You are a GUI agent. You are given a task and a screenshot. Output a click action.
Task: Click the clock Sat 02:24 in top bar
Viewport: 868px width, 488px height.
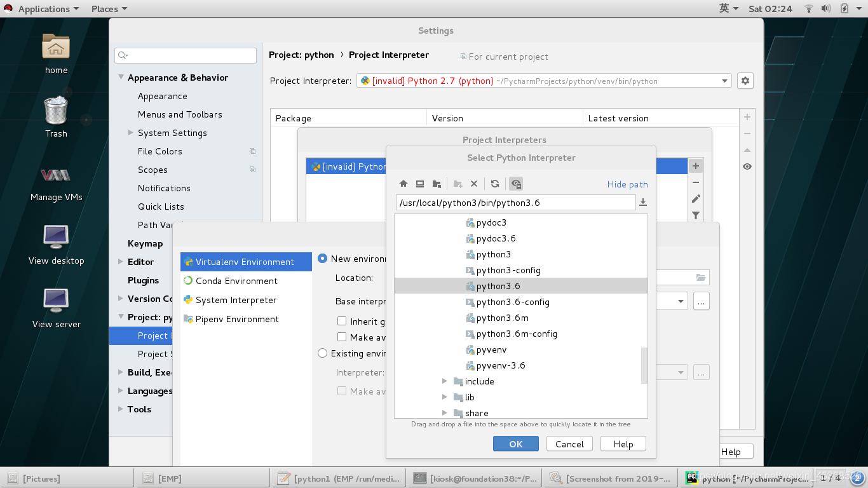[770, 9]
